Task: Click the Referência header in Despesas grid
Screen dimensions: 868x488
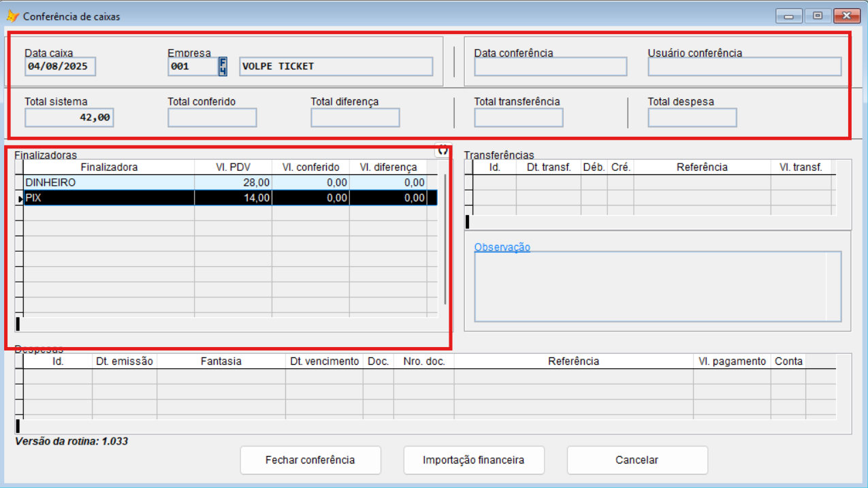Action: [573, 361]
